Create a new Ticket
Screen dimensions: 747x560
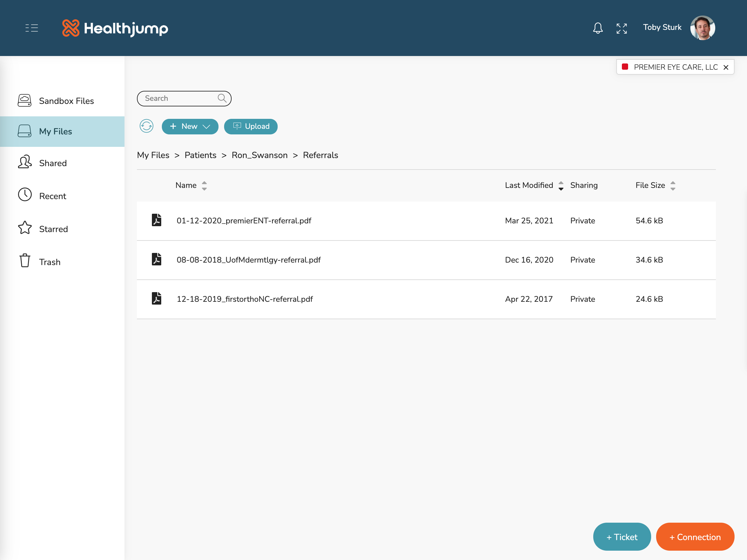pyautogui.click(x=622, y=537)
